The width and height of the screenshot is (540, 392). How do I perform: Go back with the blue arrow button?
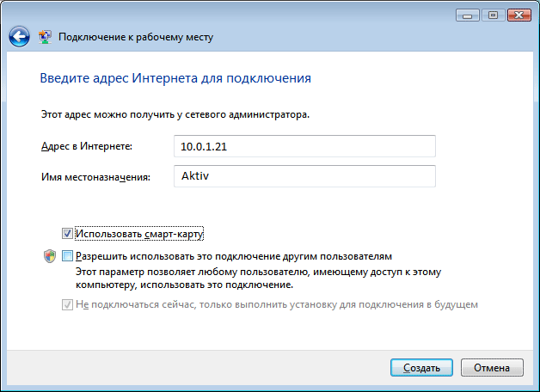pyautogui.click(x=19, y=36)
